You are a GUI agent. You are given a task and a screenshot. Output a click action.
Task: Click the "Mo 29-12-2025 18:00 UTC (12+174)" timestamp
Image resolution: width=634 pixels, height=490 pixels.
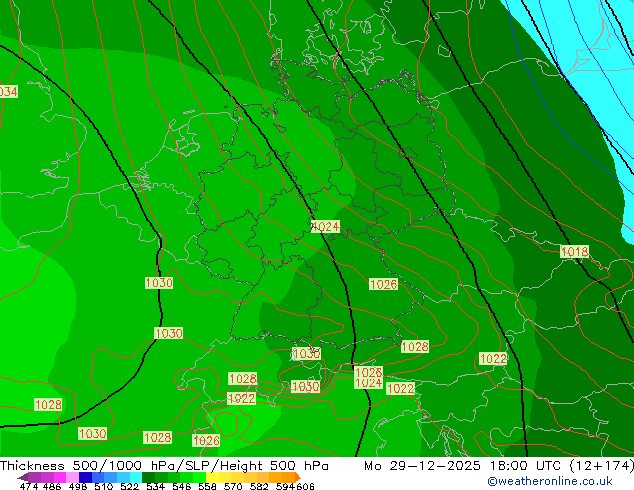pos(499,466)
